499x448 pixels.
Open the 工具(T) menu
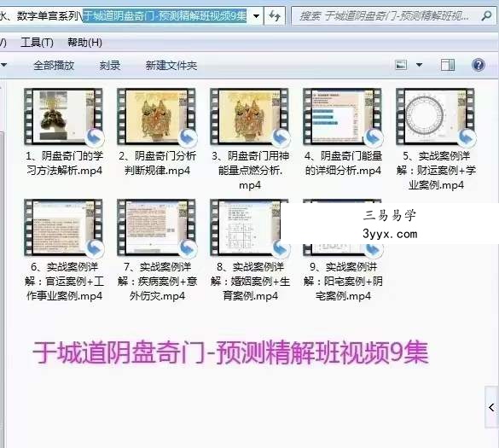click(37, 42)
